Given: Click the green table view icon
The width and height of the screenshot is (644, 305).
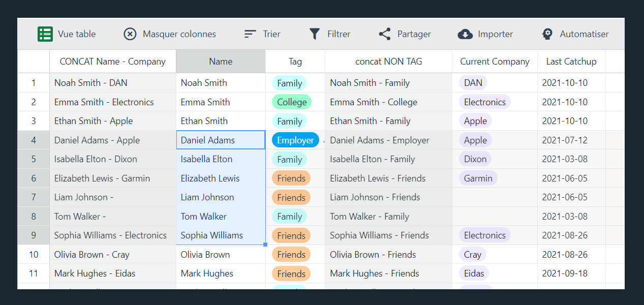Looking at the screenshot, I should [x=45, y=34].
